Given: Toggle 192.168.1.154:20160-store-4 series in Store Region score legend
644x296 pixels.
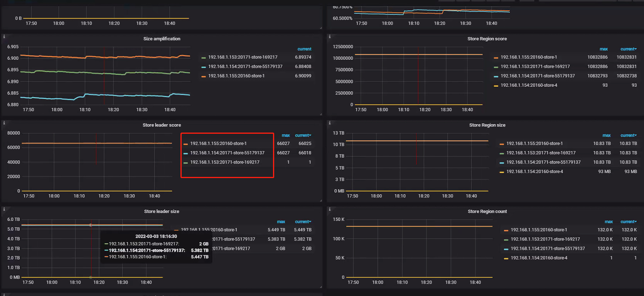Looking at the screenshot, I should tap(529, 85).
